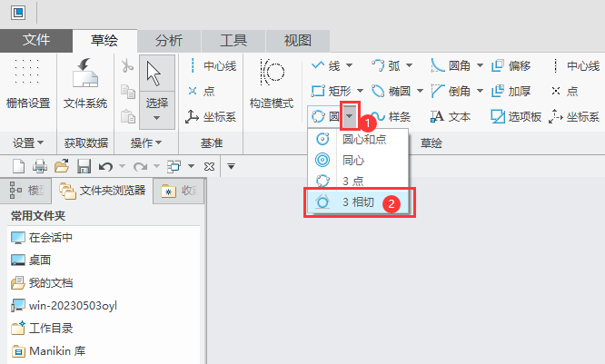
Task: Select the 矩形 rectangle tool
Action: (x=332, y=92)
